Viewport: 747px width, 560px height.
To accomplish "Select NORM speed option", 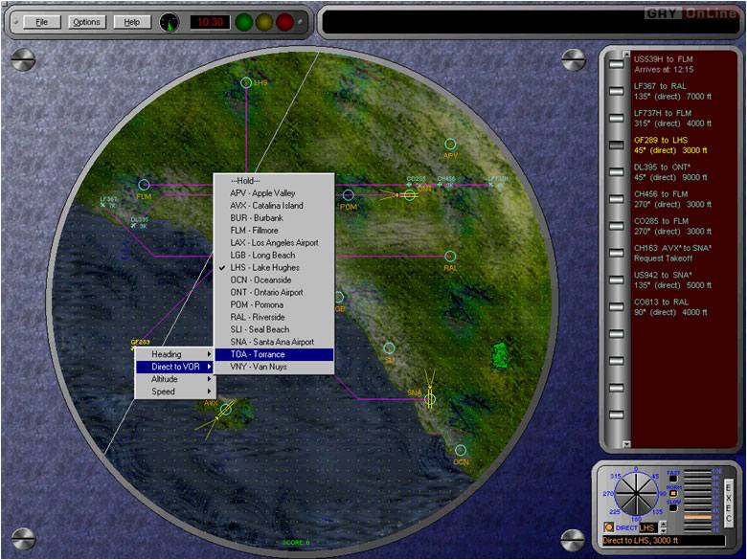I will [672, 493].
